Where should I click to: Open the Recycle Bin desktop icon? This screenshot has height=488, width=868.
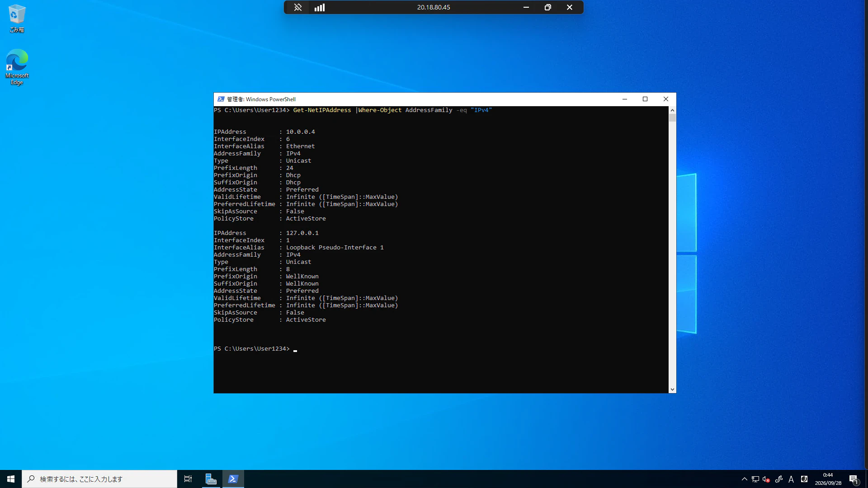click(x=17, y=19)
